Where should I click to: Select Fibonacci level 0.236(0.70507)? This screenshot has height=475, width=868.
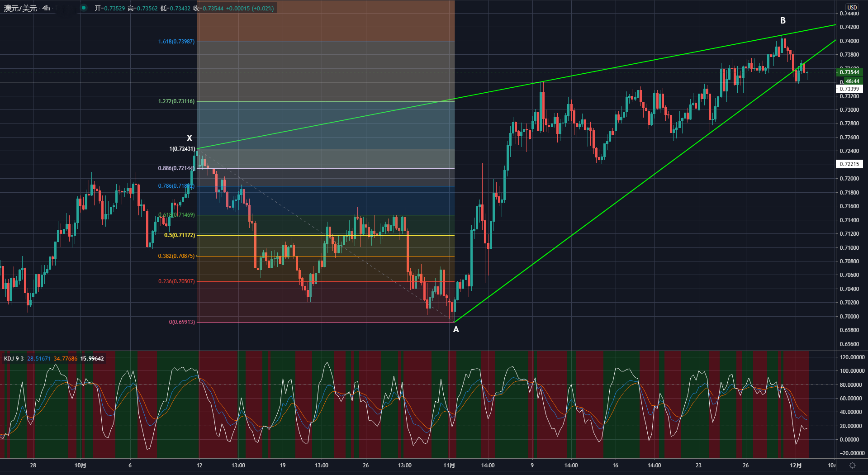tap(176, 281)
